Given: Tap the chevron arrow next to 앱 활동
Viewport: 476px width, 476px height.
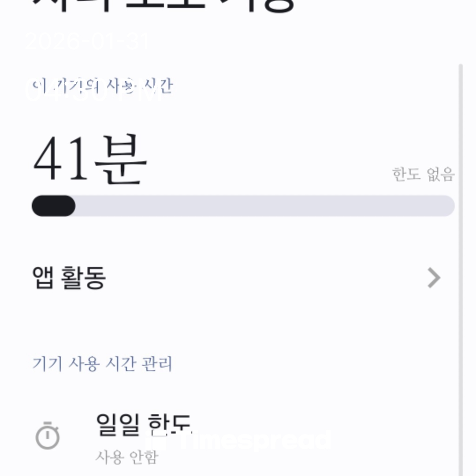Looking at the screenshot, I should [434, 278].
